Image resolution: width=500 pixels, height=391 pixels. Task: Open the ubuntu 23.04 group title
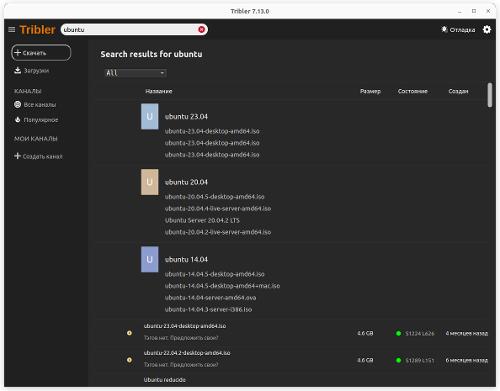tap(186, 117)
